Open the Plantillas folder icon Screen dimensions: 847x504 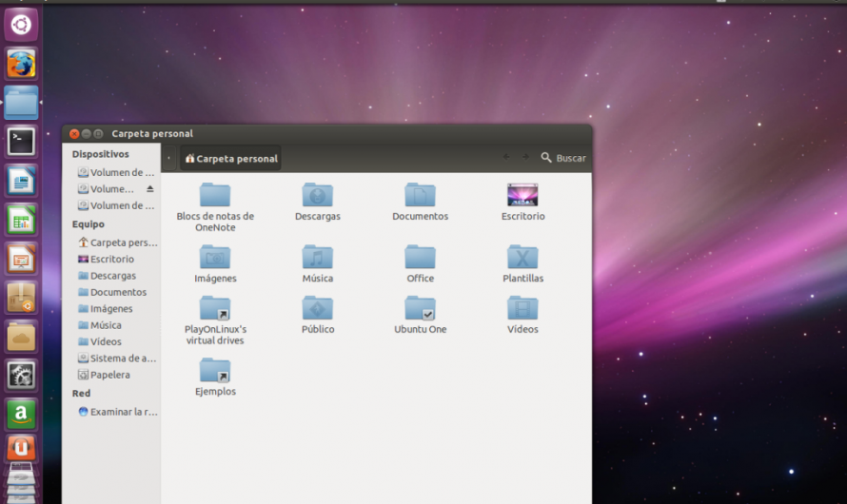pos(522,257)
